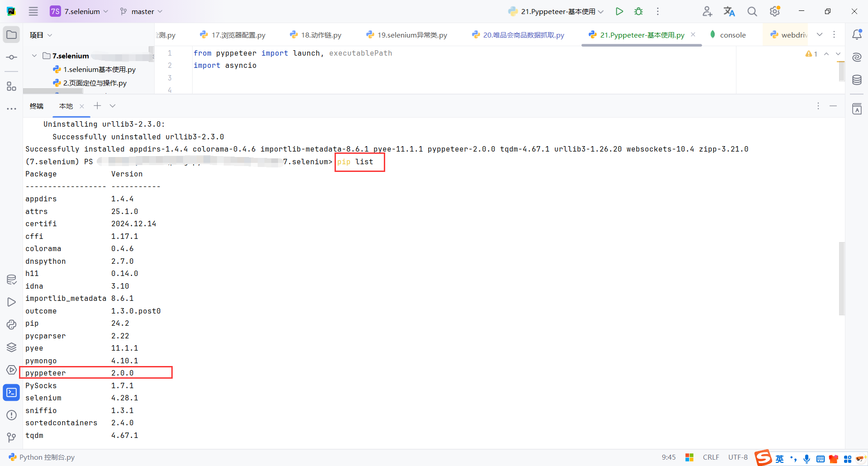The height and width of the screenshot is (466, 868).
Task: Open the Problems tool window
Action: click(12, 415)
